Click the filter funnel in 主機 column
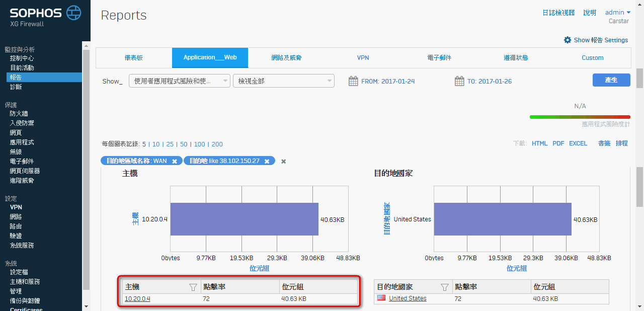This screenshot has width=644, height=311. point(193,287)
